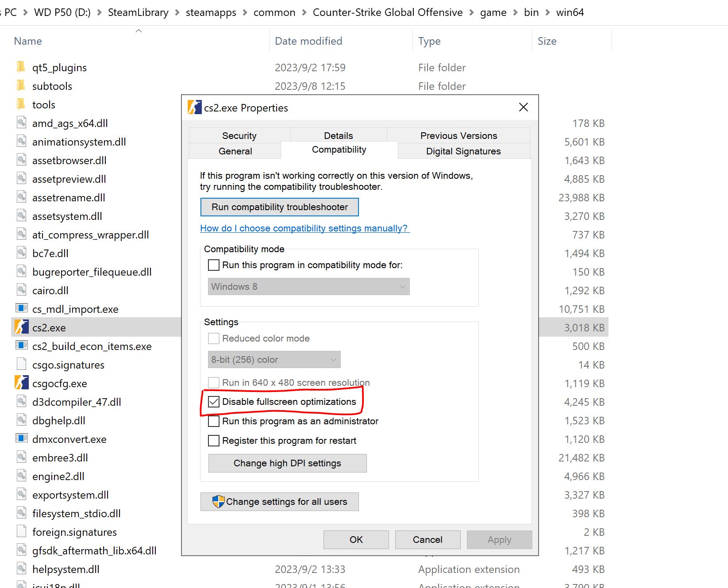Click the csgocfg.exe Counter-Strike icon
This screenshot has width=728, height=588.
[21, 383]
